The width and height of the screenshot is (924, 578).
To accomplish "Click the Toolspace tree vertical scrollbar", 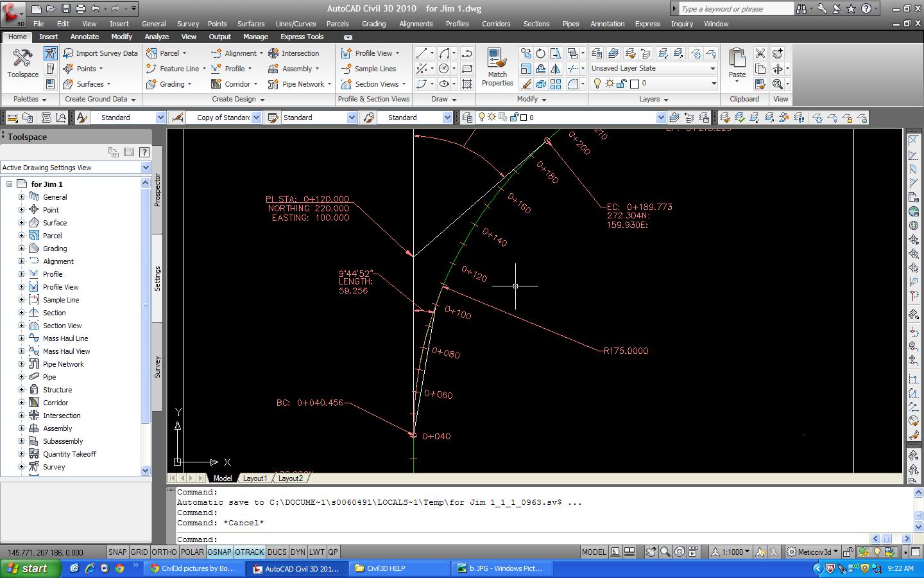I will click(x=145, y=326).
